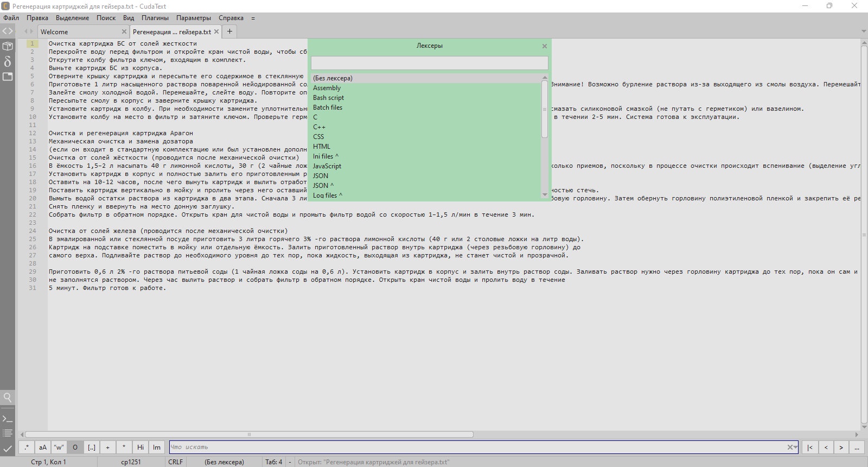868x467 pixels.
Task: Open lexer selector (Без лексера) in status bar
Action: (x=224, y=462)
